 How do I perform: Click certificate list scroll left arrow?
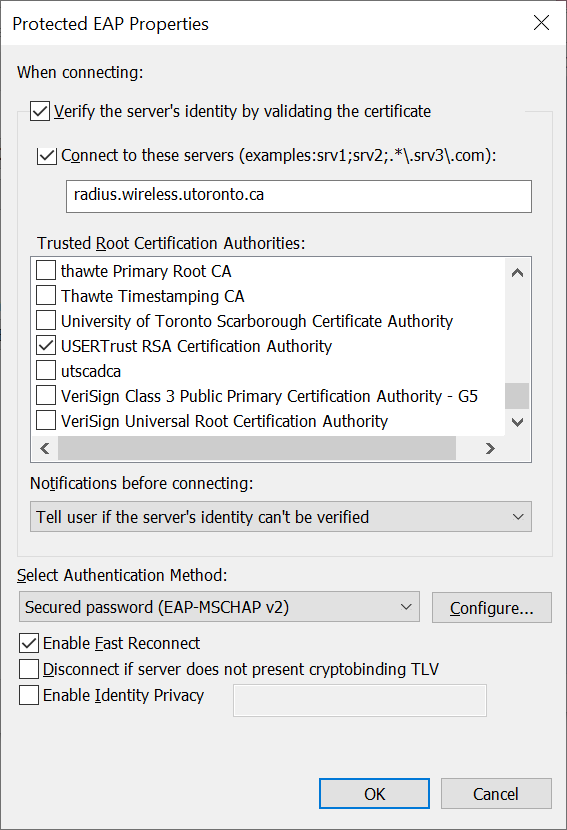pos(45,448)
